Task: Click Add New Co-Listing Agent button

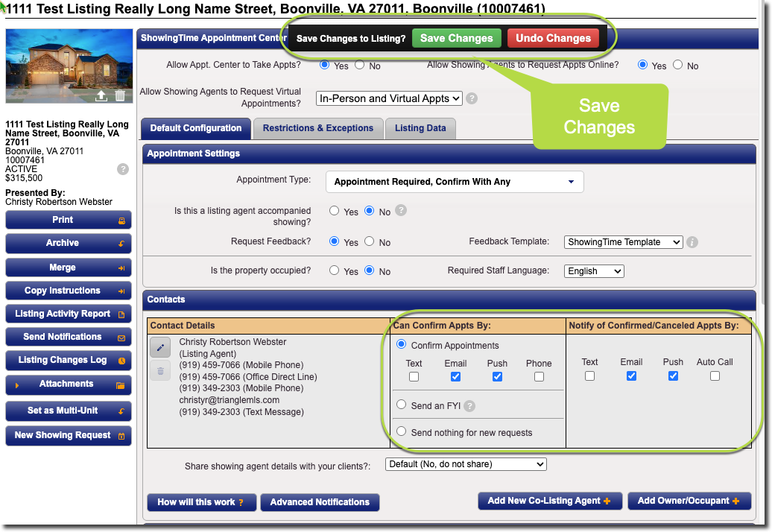Action: pos(550,501)
